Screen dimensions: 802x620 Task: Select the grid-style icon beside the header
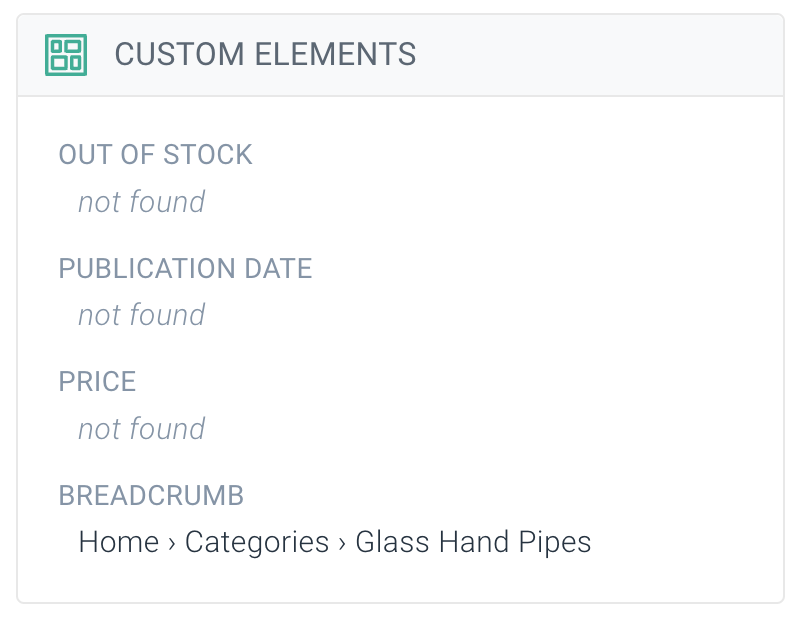coord(66,55)
